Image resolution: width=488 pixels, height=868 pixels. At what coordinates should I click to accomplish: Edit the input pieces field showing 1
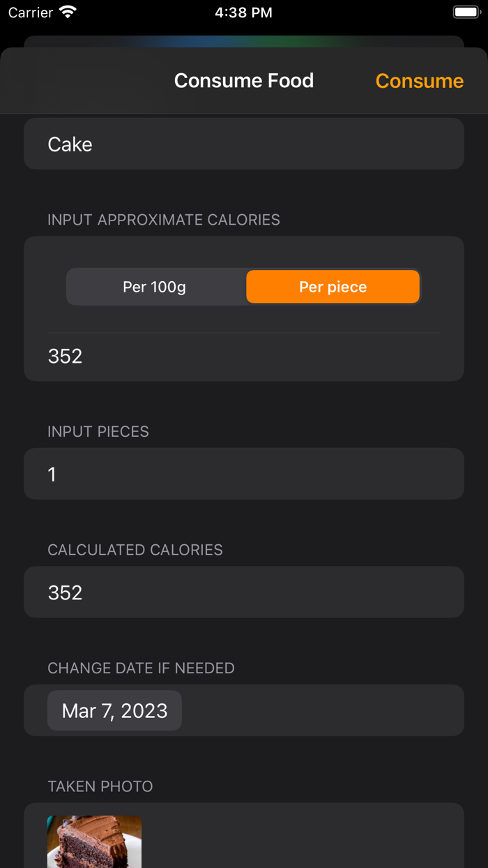(244, 474)
